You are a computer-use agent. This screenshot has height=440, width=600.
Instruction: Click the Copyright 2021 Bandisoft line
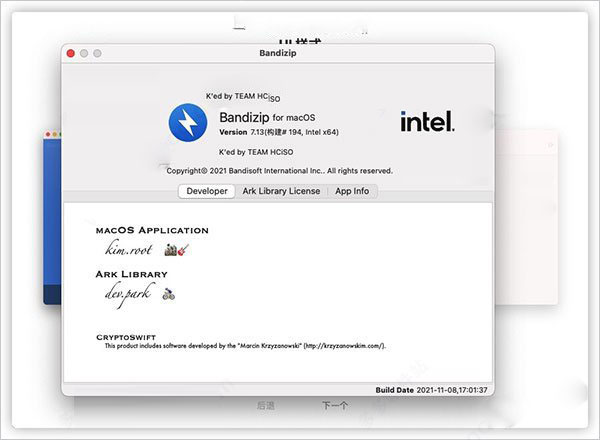pos(279,171)
